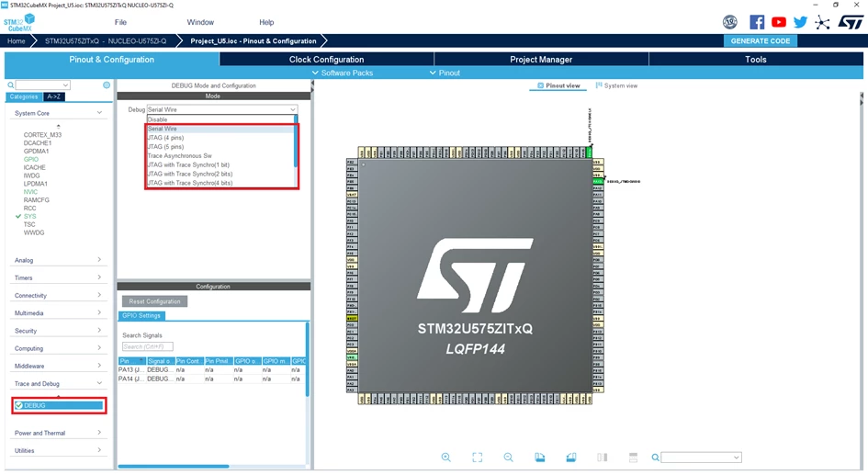Viewport: 868px width, 475px height.
Task: Open the YouTube icon link
Action: click(x=778, y=22)
